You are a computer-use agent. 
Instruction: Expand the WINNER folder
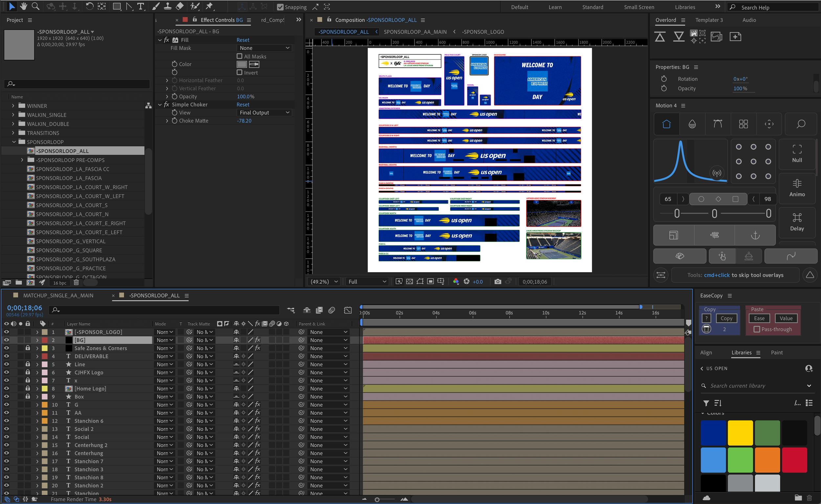[13, 106]
